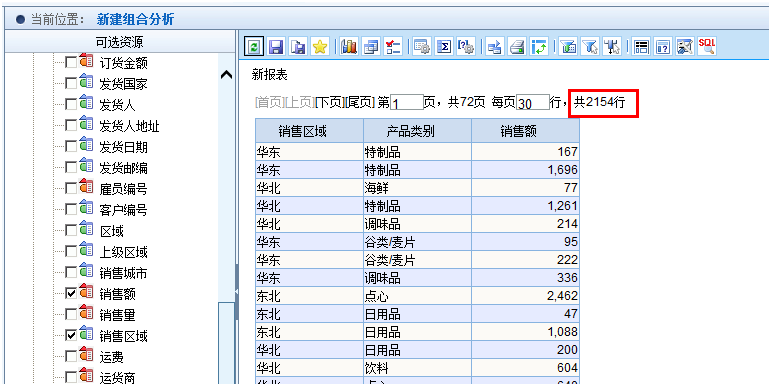Check the 运费 field checkbox
Image resolution: width=771 pixels, height=386 pixels.
click(71, 356)
